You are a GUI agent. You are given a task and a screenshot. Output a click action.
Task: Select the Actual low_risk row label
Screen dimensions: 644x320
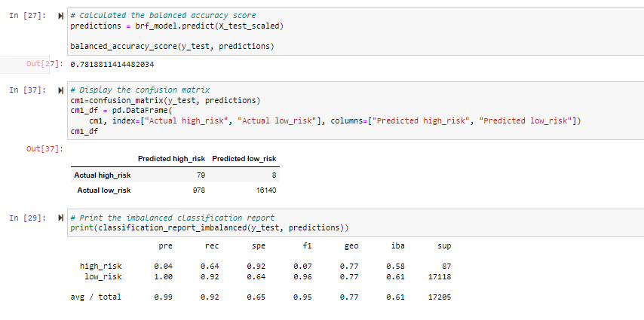tap(104, 190)
